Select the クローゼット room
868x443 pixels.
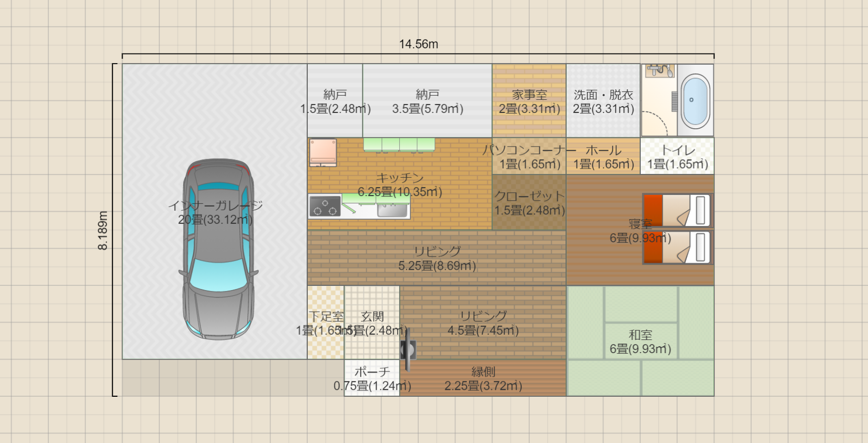tap(529, 203)
